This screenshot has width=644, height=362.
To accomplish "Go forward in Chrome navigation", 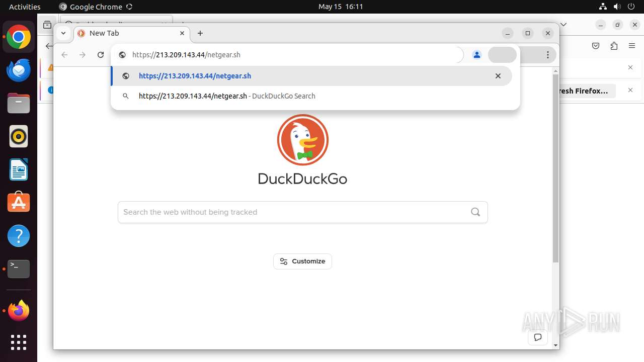I will click(83, 55).
